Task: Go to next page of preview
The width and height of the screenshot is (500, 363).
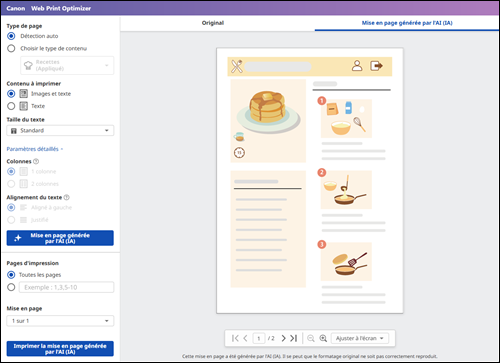Action: [x=283, y=338]
